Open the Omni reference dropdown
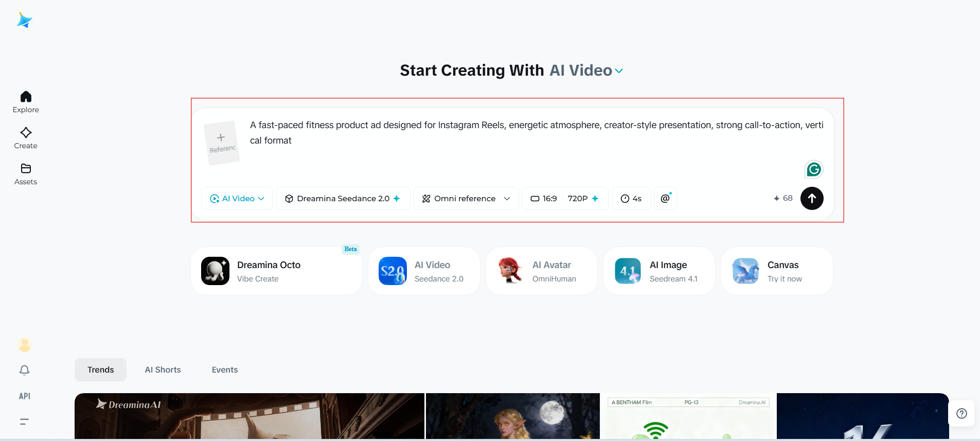Screen dimensions: 980x441 pos(466,199)
